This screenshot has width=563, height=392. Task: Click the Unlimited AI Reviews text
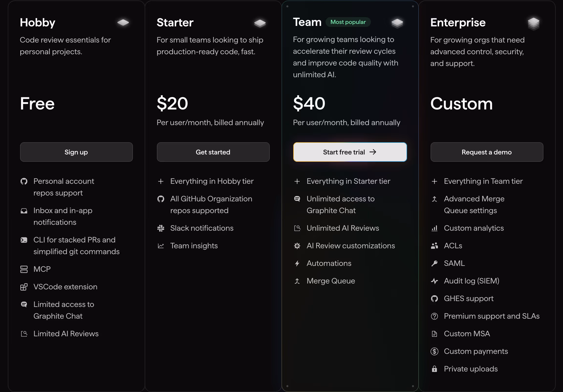pyautogui.click(x=343, y=228)
